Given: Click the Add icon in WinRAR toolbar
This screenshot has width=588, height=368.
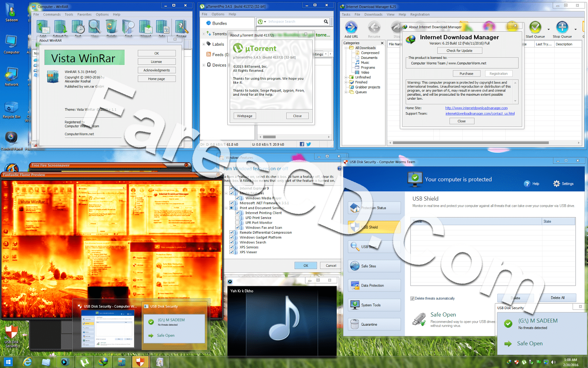Looking at the screenshot, I should (x=43, y=27).
